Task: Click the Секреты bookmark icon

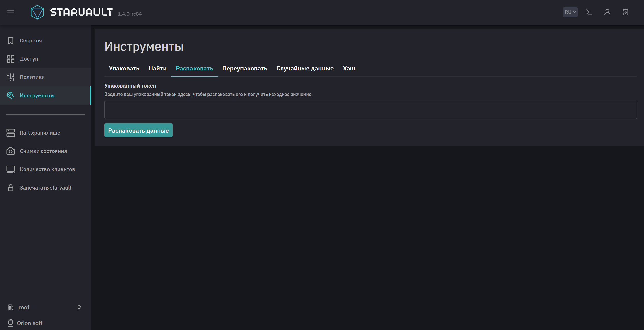Action: pos(11,41)
